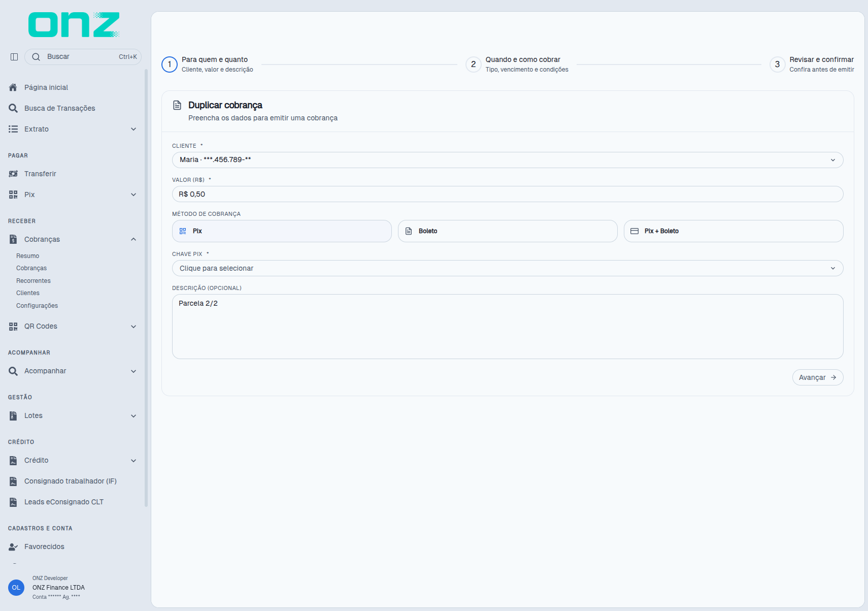The width and height of the screenshot is (868, 611).
Task: Expand the QR Codes chevron
Action: click(133, 327)
